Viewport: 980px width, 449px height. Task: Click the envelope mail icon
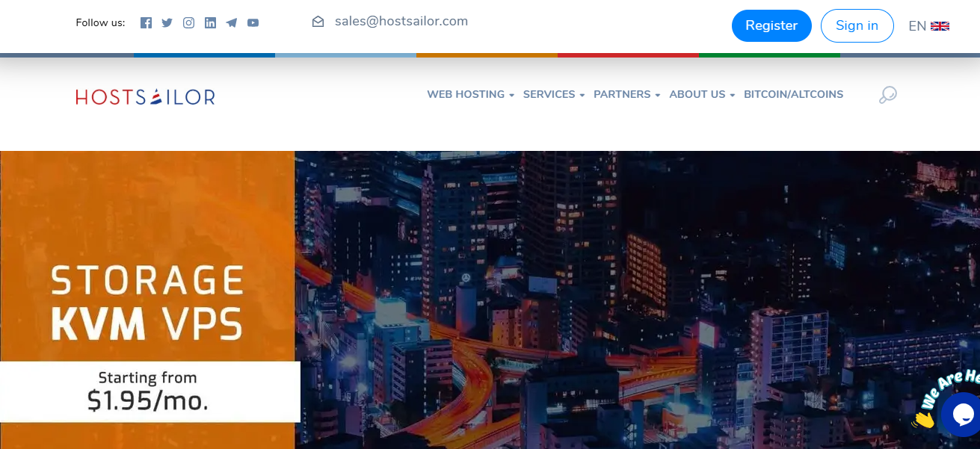tap(318, 22)
